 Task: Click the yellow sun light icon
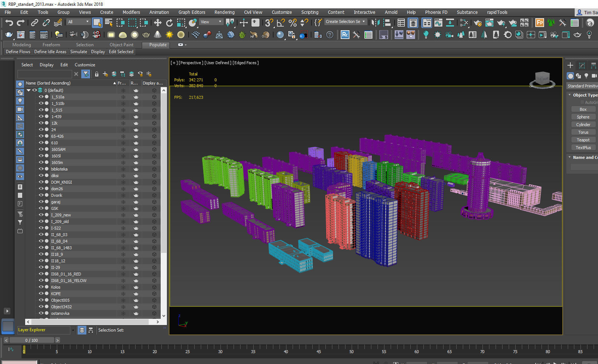[x=169, y=35]
